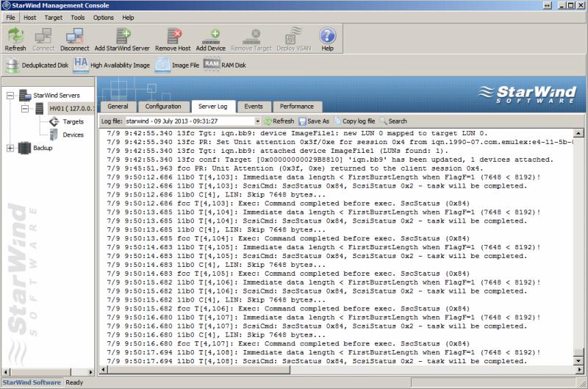Open the Options menu

point(104,18)
